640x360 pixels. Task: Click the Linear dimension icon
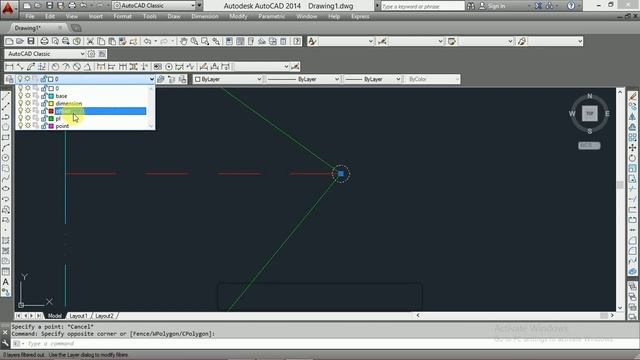pos(9,67)
